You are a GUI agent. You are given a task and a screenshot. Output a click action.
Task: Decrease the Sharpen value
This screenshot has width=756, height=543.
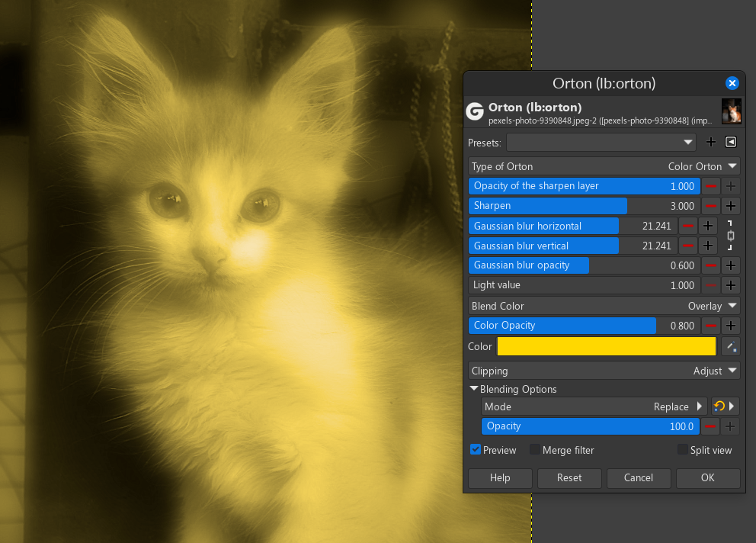click(x=711, y=206)
